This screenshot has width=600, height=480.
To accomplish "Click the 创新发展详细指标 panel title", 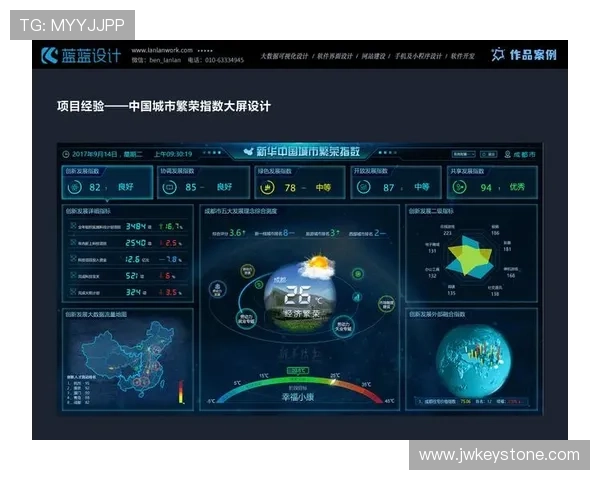I will pos(88,211).
